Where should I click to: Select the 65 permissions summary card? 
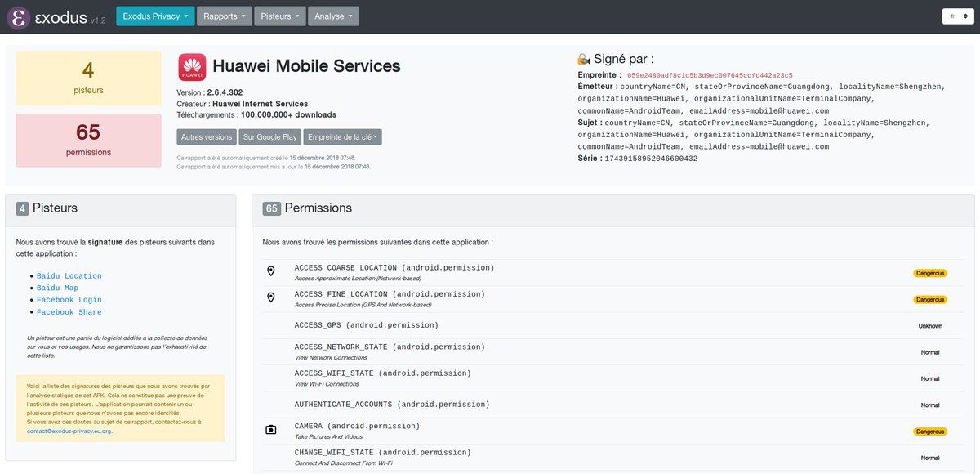pyautogui.click(x=88, y=141)
